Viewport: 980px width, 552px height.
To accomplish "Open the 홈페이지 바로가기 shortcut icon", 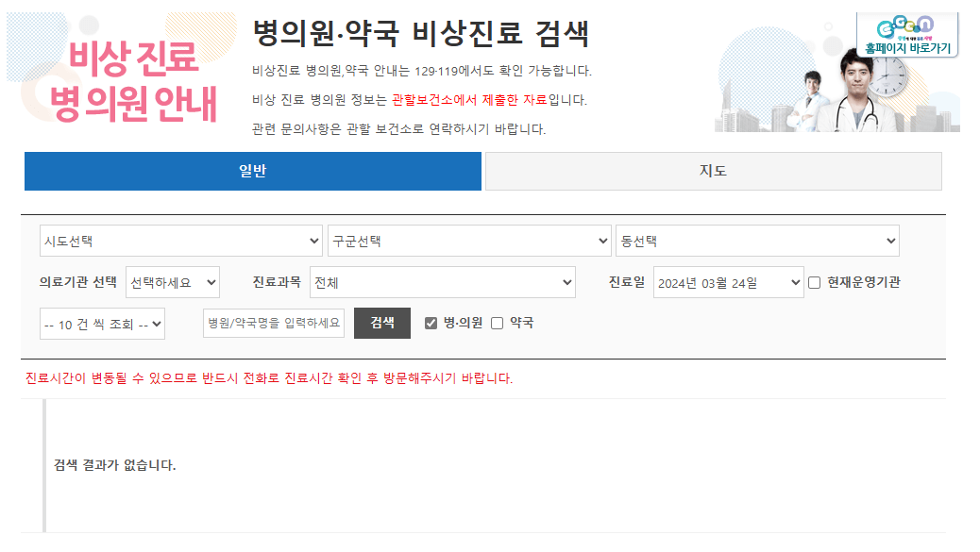I will coord(907,35).
